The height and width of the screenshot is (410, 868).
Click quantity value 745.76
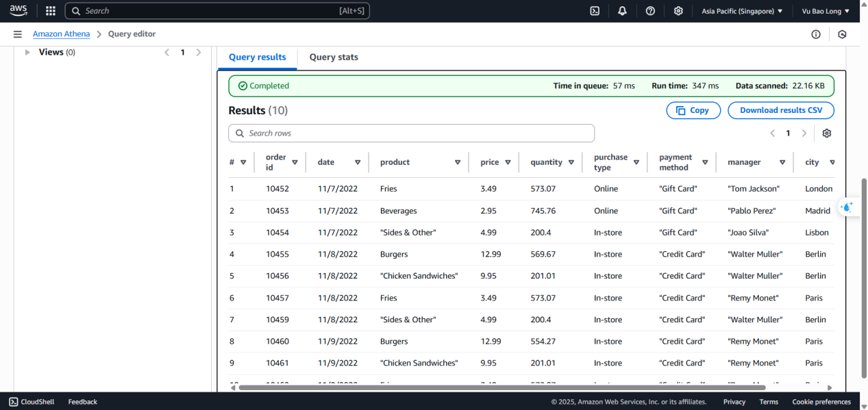click(x=543, y=211)
